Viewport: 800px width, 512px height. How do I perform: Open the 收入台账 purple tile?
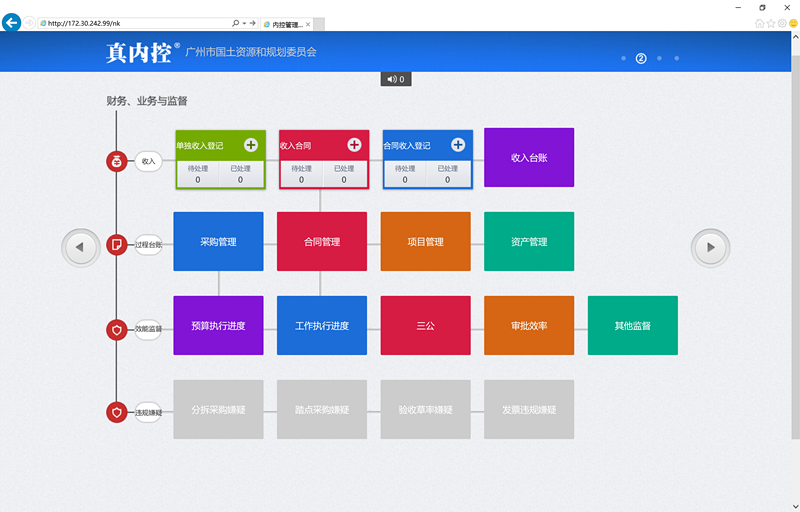click(x=529, y=158)
